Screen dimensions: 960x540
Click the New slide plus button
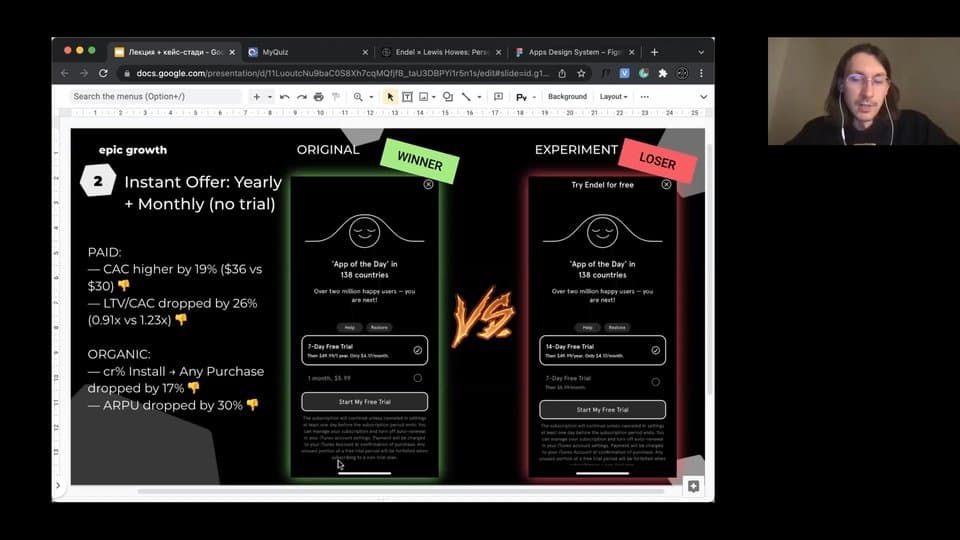click(257, 97)
